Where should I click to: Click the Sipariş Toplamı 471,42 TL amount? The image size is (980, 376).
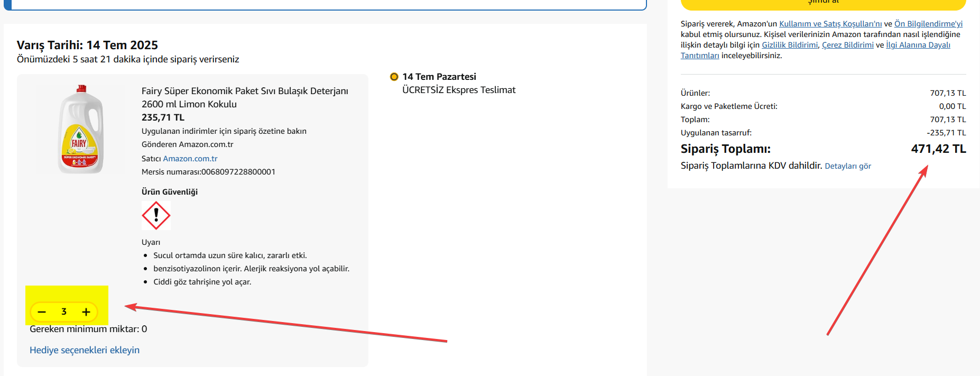[938, 149]
